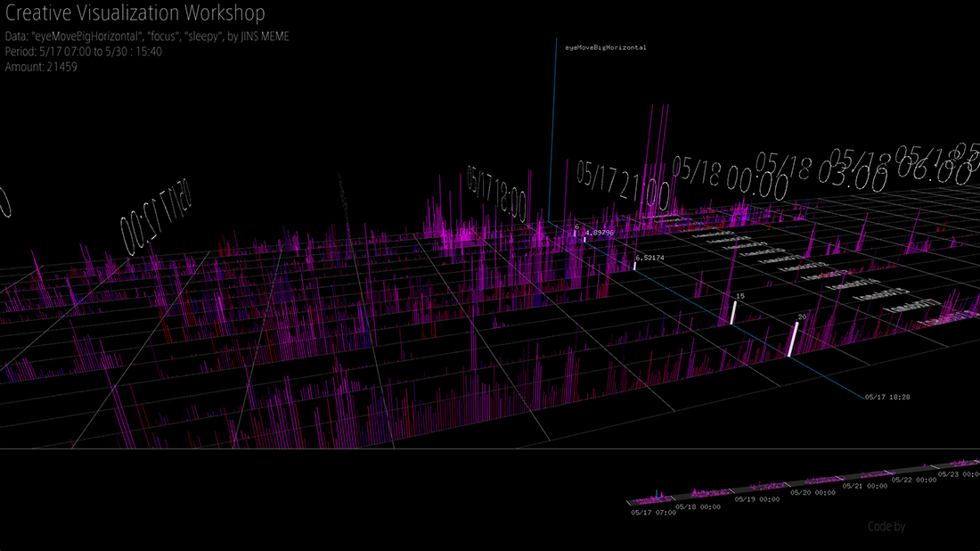Image resolution: width=980 pixels, height=551 pixels.
Task: Select the 4.89796 value label
Action: tap(600, 233)
